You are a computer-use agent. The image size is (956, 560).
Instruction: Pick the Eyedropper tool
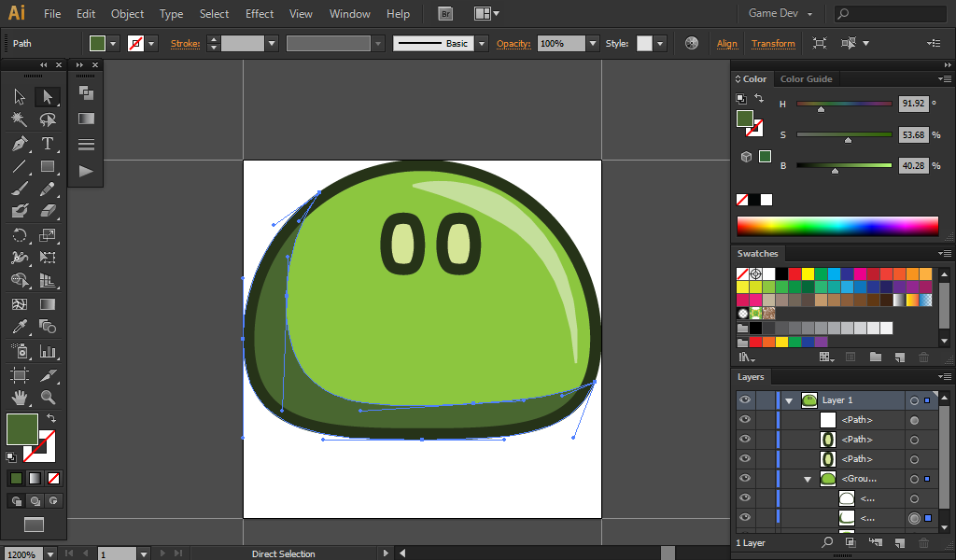point(20,327)
